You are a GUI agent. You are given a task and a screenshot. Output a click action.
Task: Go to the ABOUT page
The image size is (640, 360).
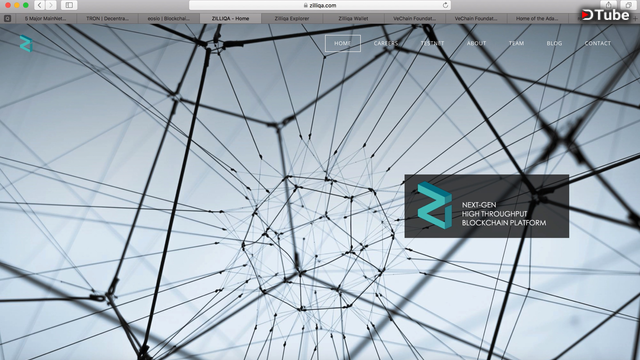pos(476,43)
